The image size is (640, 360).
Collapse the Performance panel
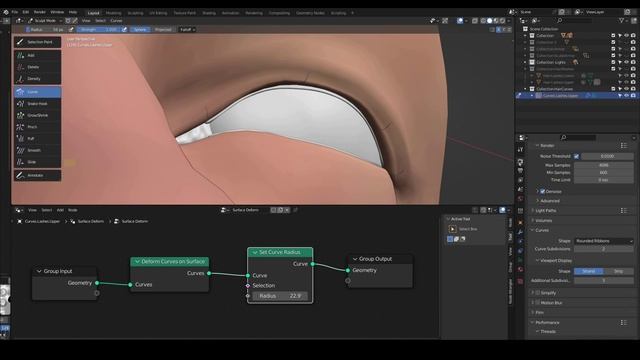pyautogui.click(x=547, y=322)
